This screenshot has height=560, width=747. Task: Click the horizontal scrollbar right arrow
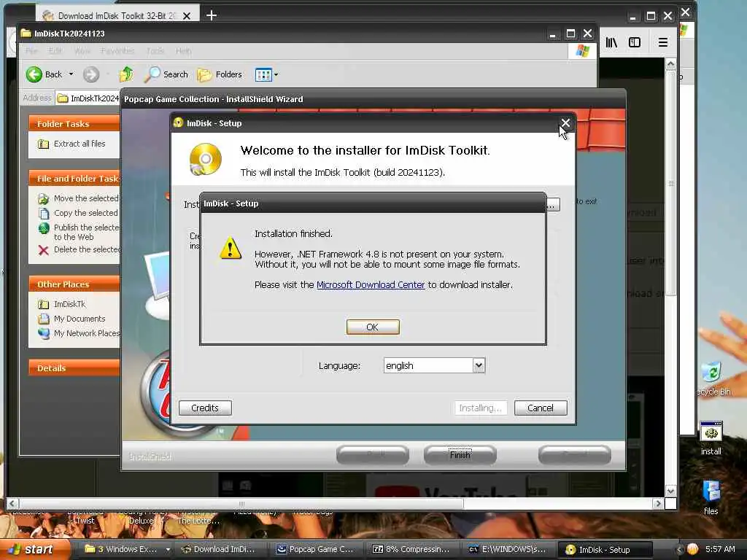(x=659, y=503)
